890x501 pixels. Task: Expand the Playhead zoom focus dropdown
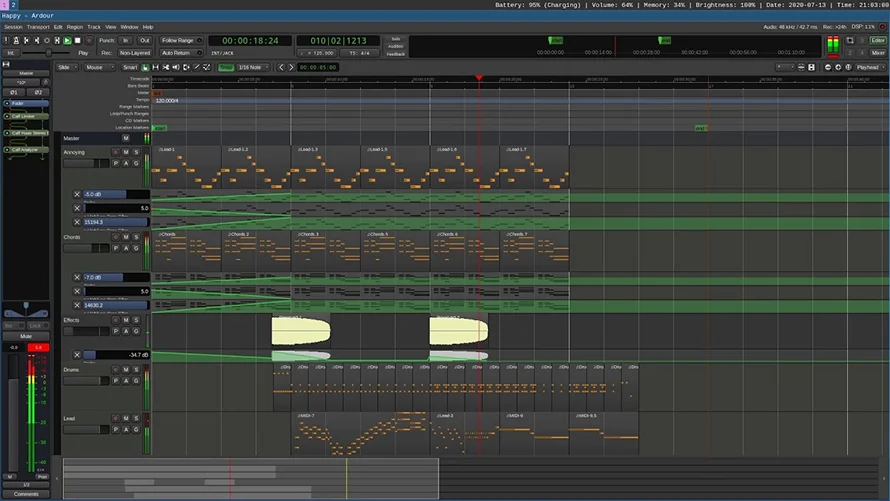[x=871, y=67]
